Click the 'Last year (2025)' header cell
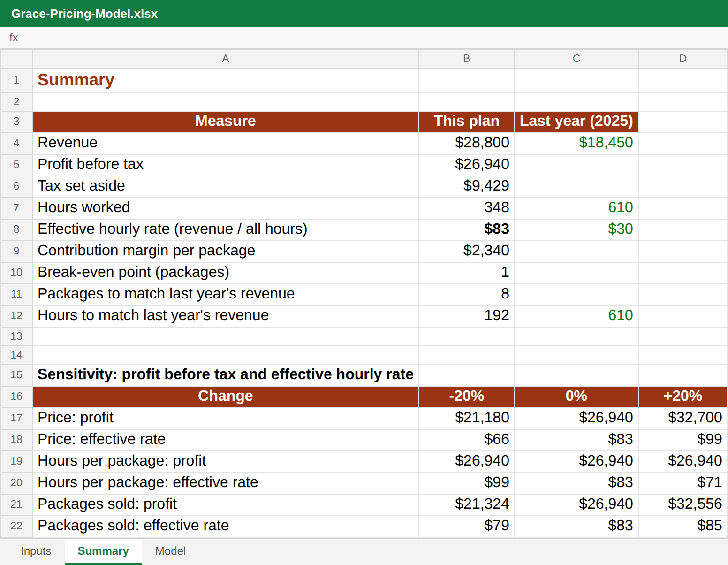The width and height of the screenshot is (728, 565). 576,122
